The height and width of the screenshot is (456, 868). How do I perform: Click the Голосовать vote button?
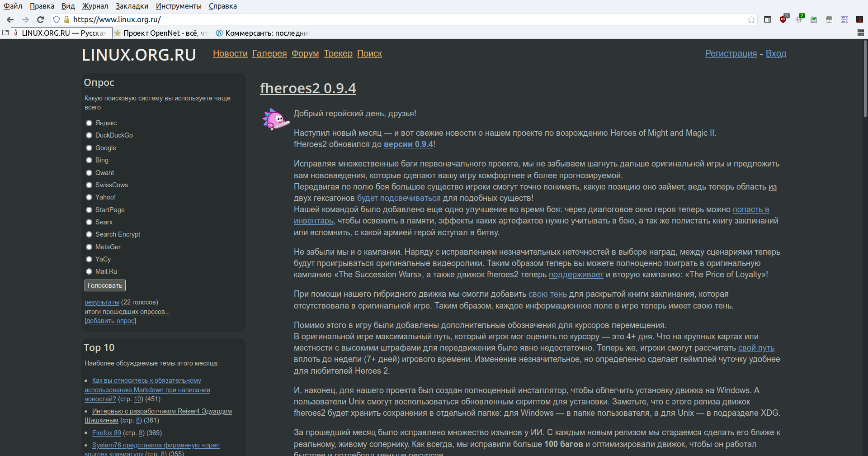click(105, 285)
